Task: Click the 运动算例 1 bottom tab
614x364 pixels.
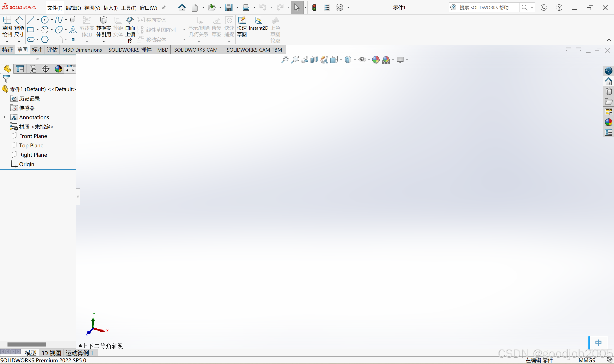Action: coord(80,353)
